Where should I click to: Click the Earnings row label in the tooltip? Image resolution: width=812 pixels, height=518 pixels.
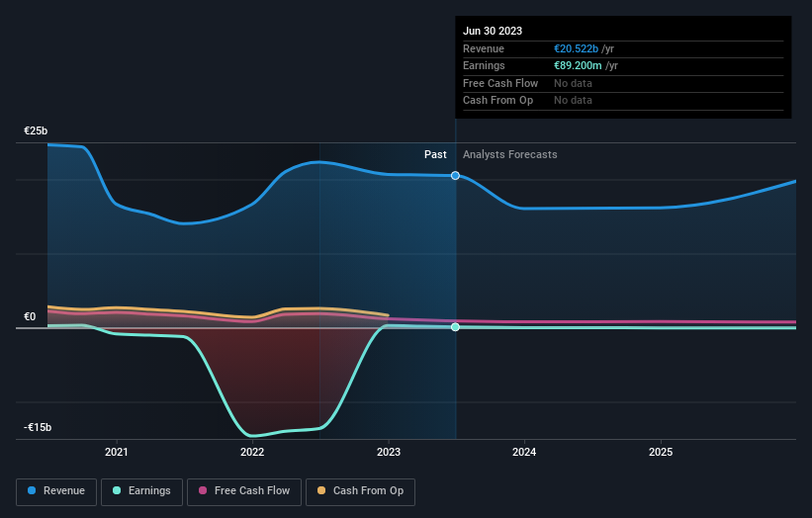click(484, 65)
